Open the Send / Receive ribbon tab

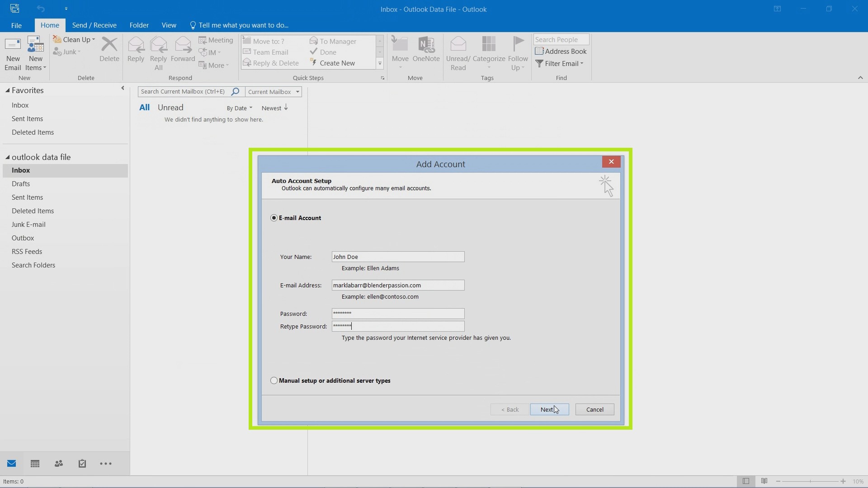[x=94, y=25]
